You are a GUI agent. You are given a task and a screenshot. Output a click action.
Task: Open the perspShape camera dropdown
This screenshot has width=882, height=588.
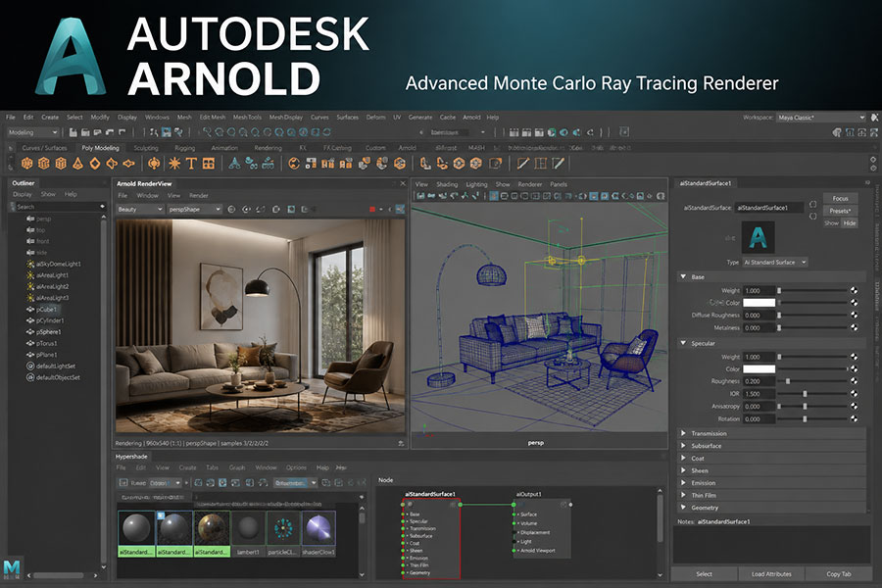(195, 210)
